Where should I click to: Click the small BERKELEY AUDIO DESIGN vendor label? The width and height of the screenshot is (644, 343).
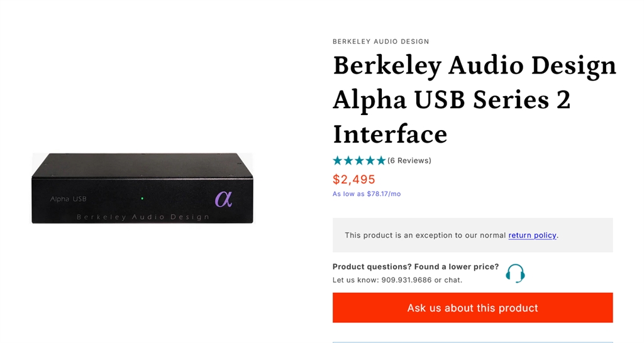coord(380,41)
